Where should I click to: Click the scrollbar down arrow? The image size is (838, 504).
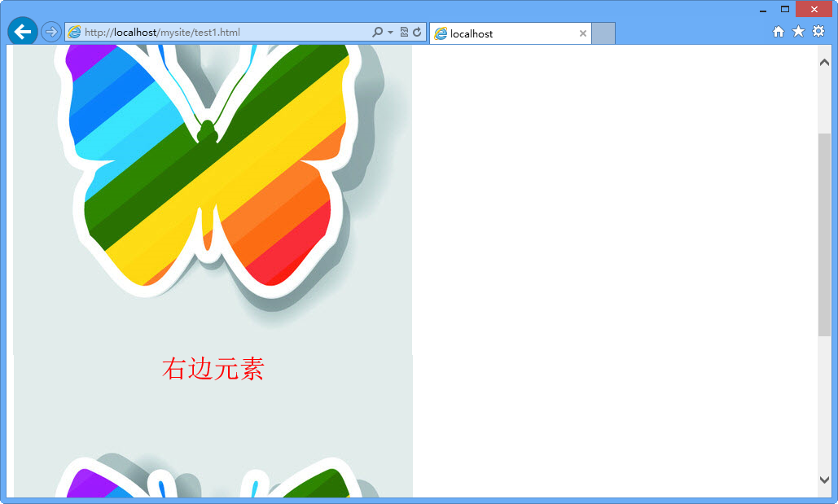[824, 480]
